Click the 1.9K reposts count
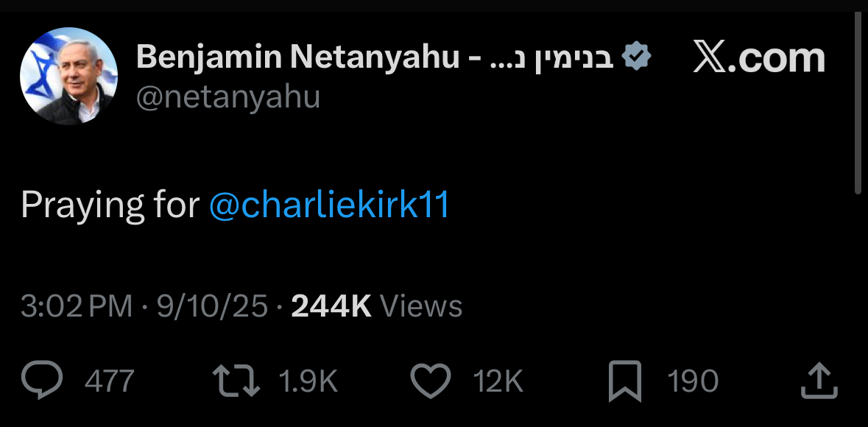 308,381
